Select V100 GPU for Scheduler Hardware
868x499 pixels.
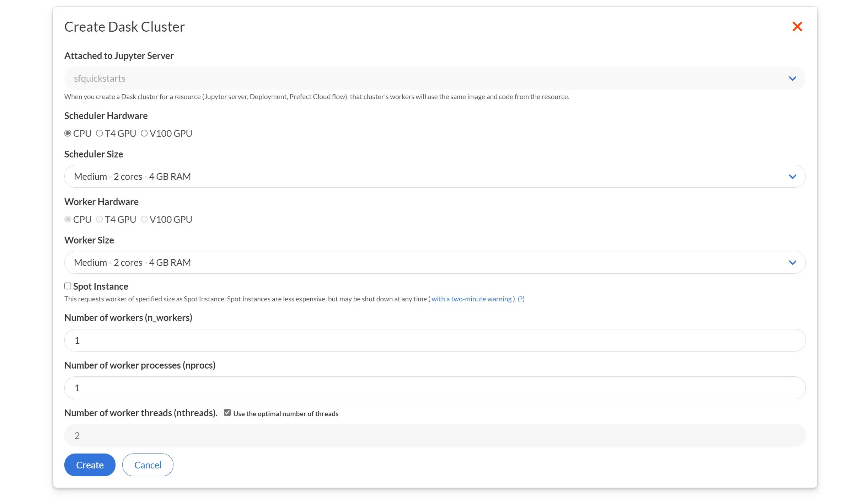(144, 133)
